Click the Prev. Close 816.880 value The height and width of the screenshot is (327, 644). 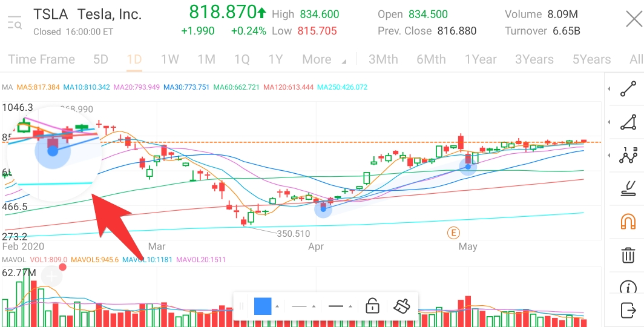[x=457, y=31]
